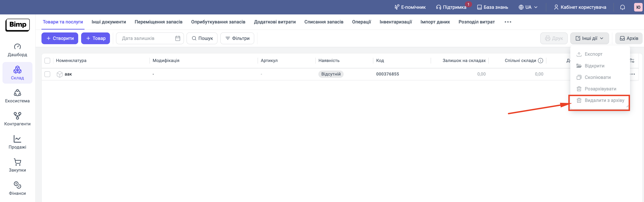Screen dimensions: 644x202
Task: Focus the Дата залишків date field
Action: click(150, 38)
